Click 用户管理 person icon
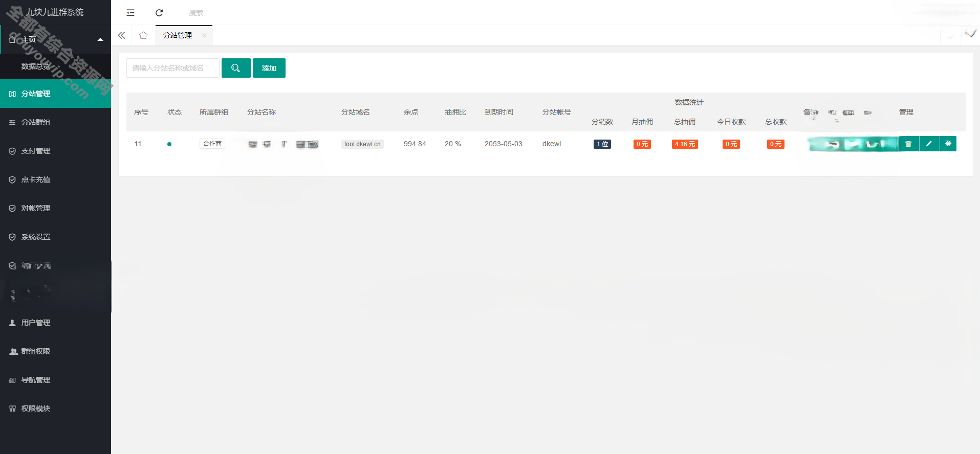The image size is (980, 454). click(x=12, y=323)
